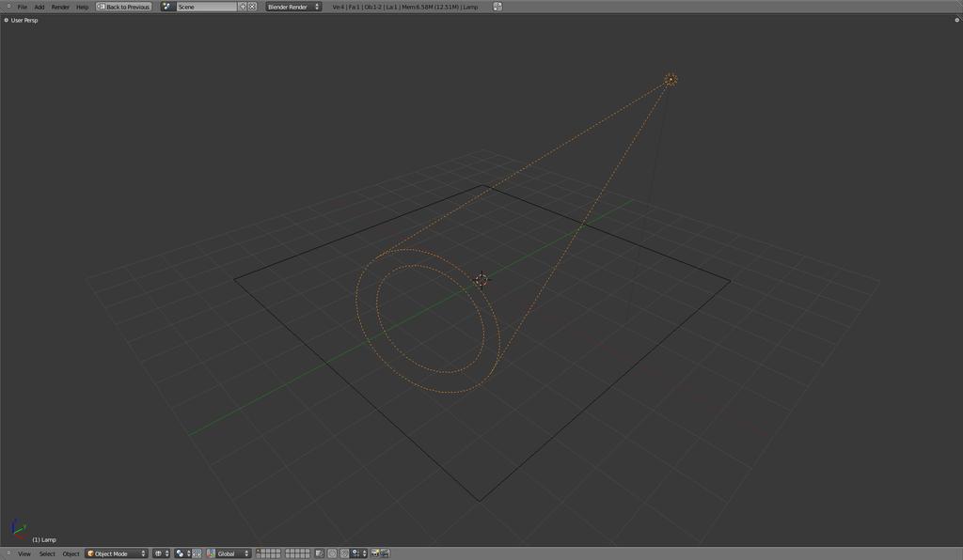
Task: Toggle snap during transform icon
Action: click(x=344, y=553)
